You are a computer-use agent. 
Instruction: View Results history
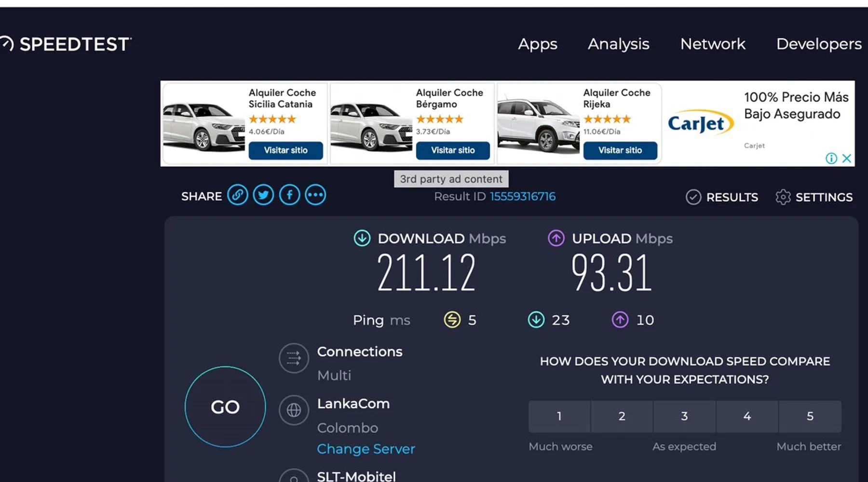(x=722, y=197)
